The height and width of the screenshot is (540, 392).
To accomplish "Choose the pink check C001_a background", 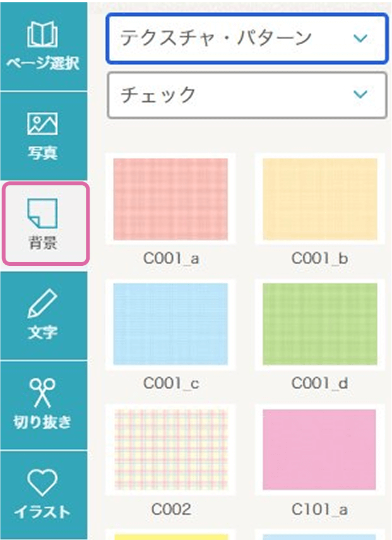I will 170,199.
